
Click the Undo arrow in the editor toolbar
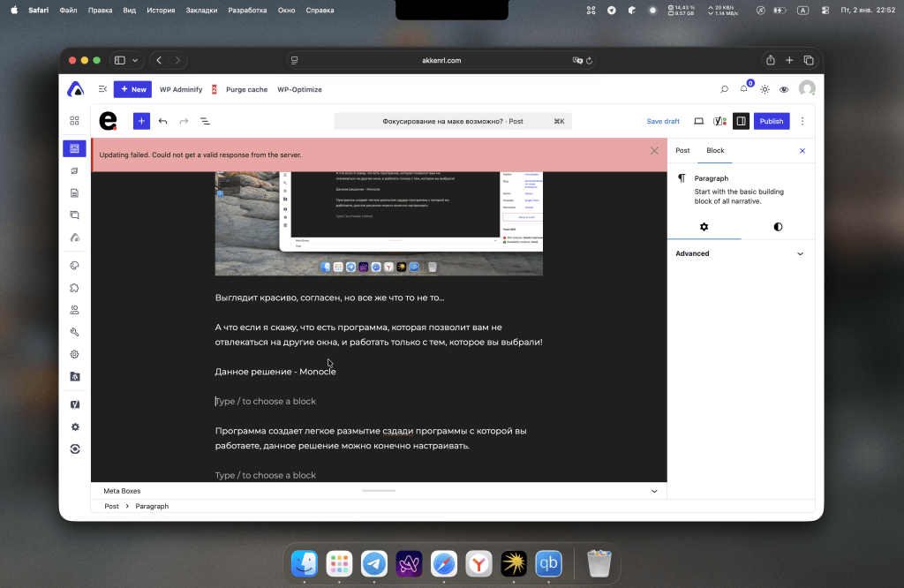pos(162,121)
